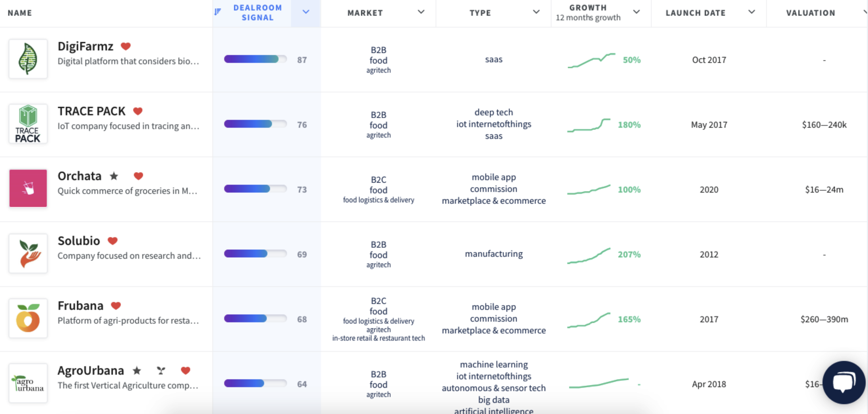
Task: Click the sprout icon beside AgroUrbana
Action: (x=161, y=370)
